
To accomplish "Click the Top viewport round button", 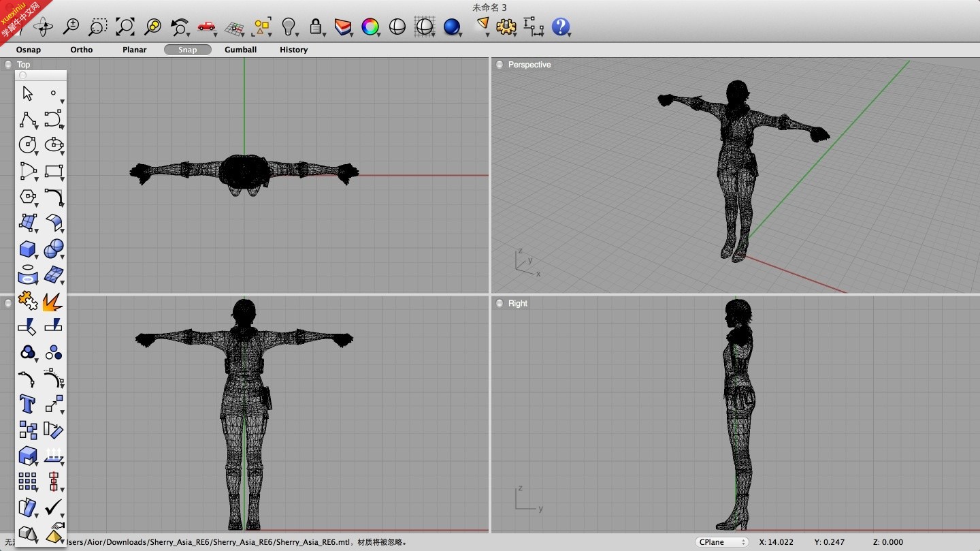I will [x=8, y=65].
